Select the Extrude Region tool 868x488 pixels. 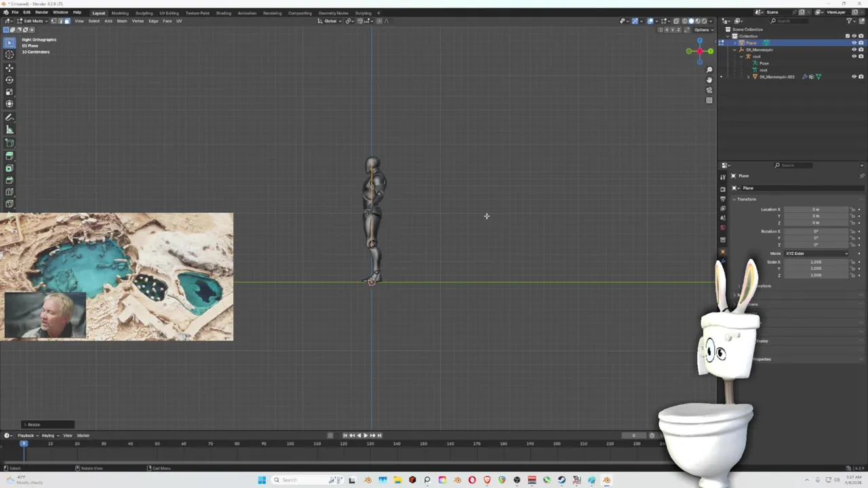(9, 156)
